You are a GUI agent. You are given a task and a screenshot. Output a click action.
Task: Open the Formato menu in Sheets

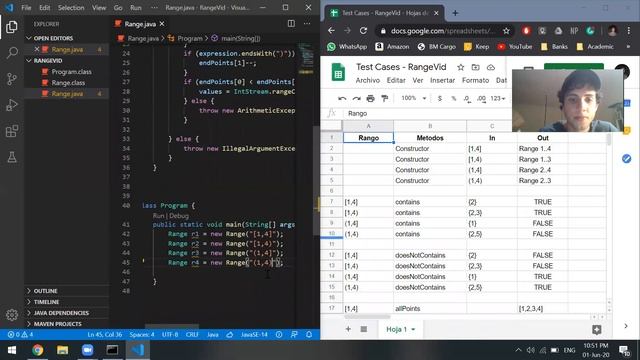[x=475, y=80]
